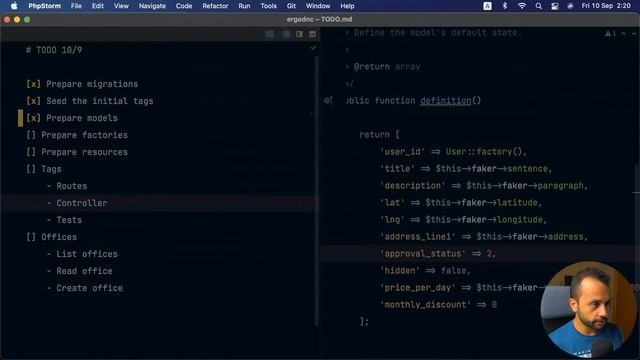This screenshot has width=640, height=360.
Task: Click 'Prepare models' text
Action: 82,118
